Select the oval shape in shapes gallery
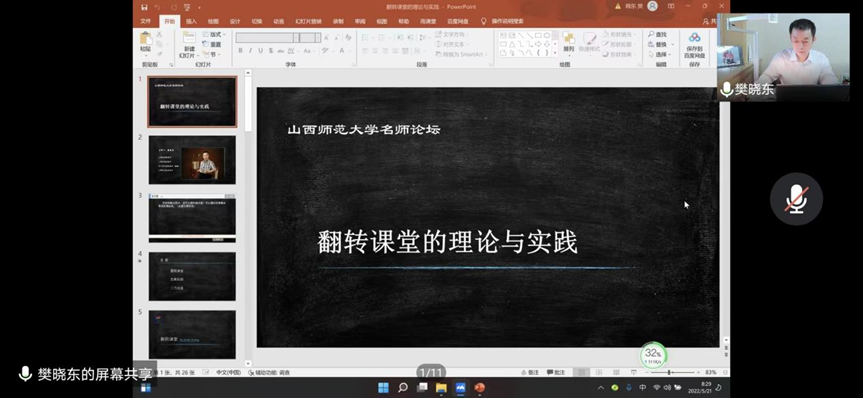This screenshot has width=863, height=398. [x=547, y=35]
